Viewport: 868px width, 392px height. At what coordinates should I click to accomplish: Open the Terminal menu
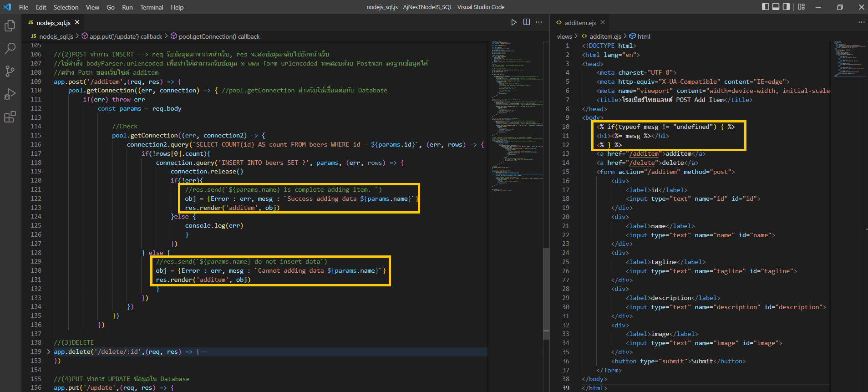click(151, 7)
